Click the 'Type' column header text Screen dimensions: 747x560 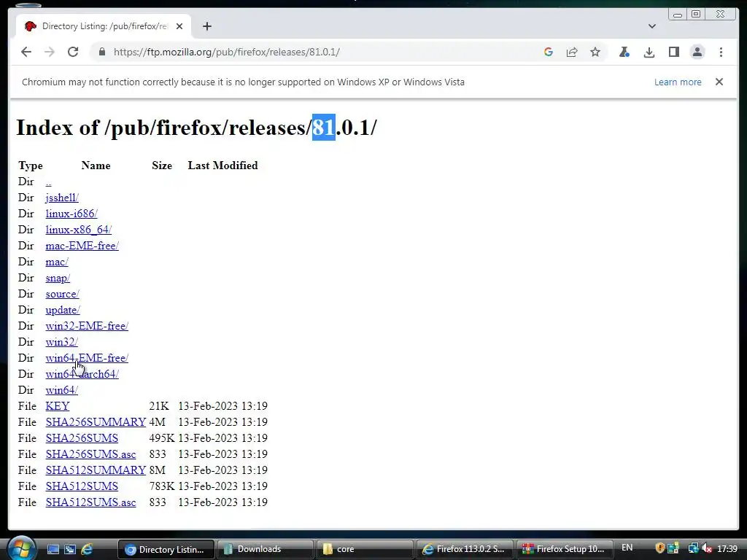point(31,166)
